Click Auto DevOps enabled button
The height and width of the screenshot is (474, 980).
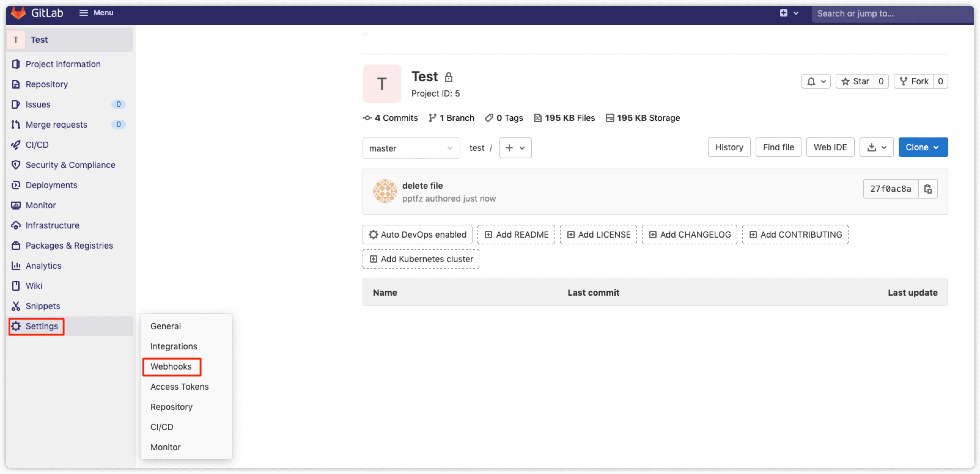tap(417, 235)
